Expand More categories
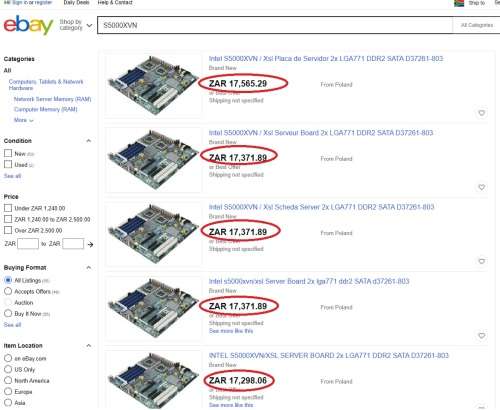The height and width of the screenshot is (410, 500). click(24, 120)
